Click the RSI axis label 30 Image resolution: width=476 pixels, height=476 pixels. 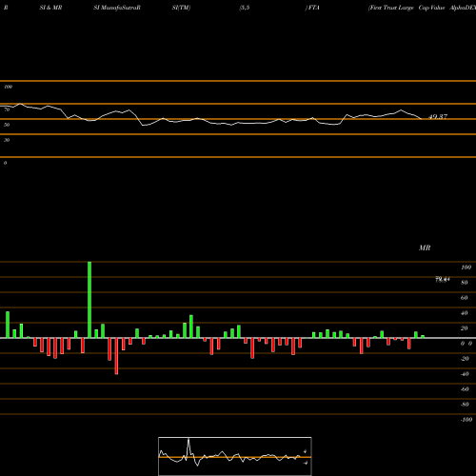tap(7, 140)
